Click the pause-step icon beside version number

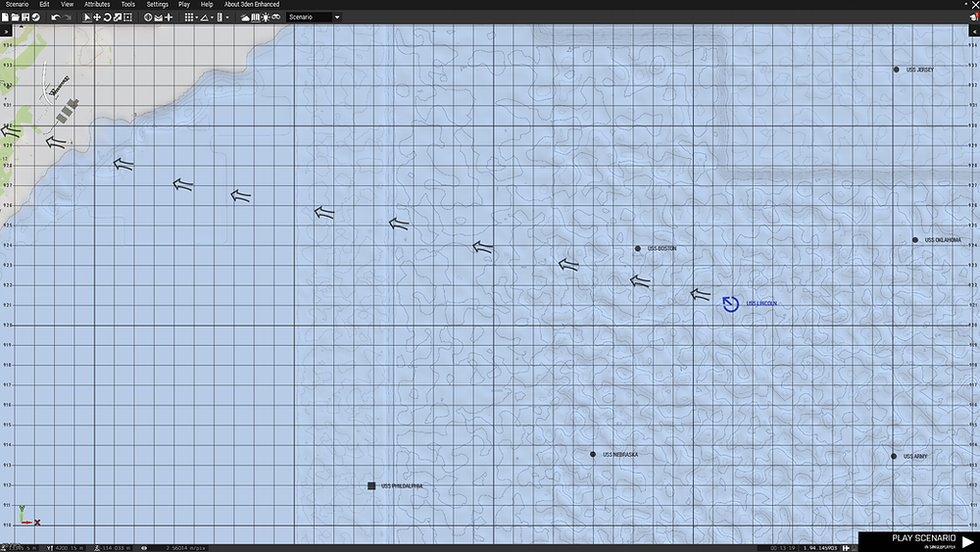click(x=846, y=548)
